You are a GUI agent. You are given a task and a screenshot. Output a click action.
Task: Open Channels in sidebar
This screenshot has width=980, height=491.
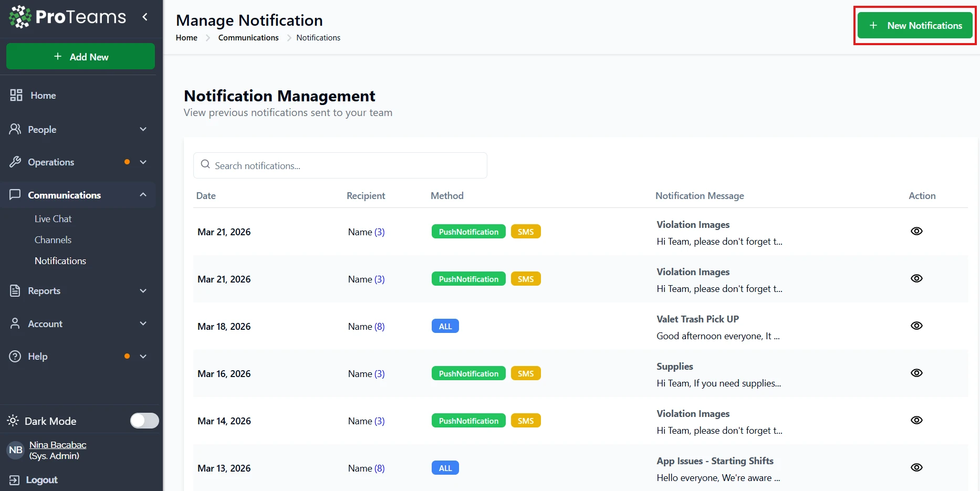click(x=53, y=240)
